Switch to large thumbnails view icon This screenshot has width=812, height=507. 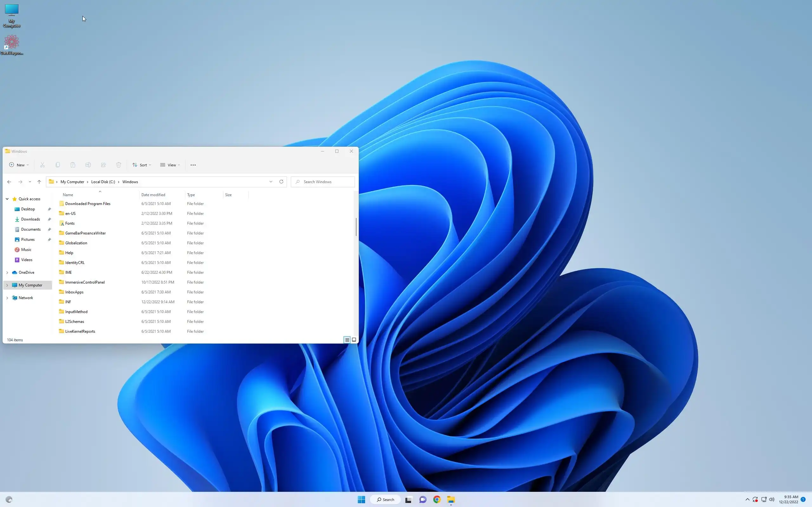tap(354, 340)
